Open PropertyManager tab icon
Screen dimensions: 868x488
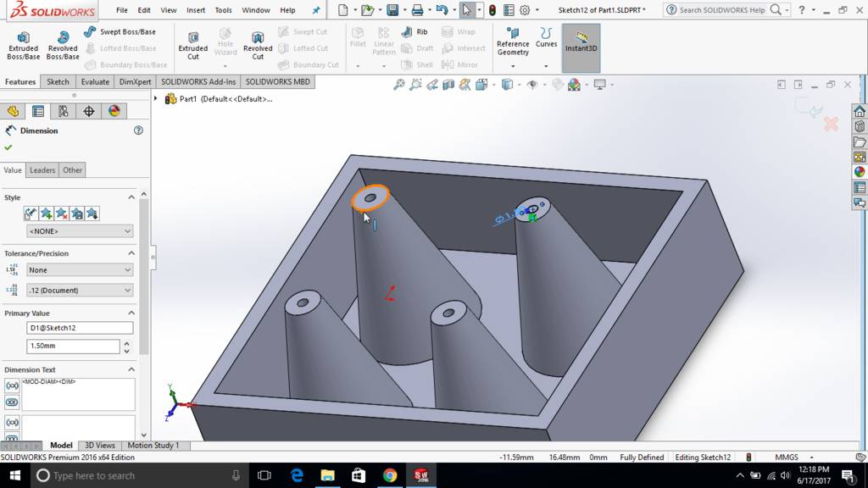click(38, 111)
